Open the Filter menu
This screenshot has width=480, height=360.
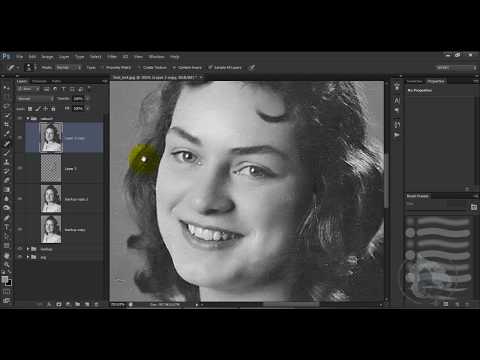click(112, 57)
